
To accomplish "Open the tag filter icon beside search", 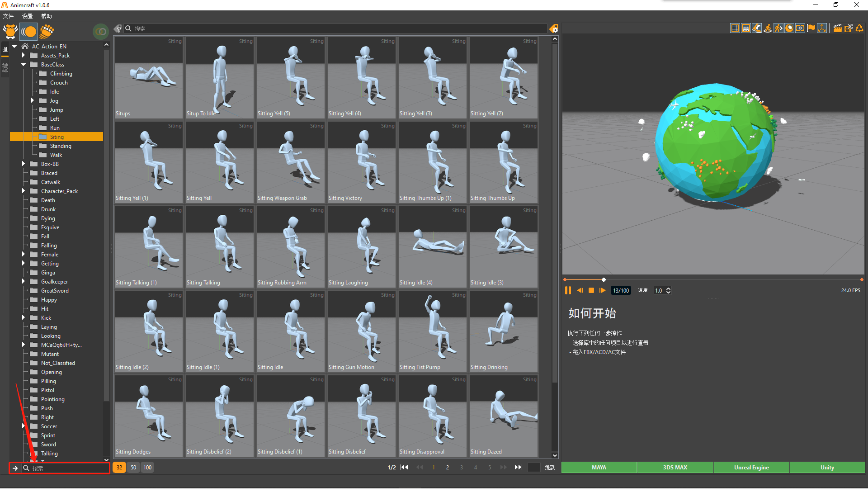I will coord(118,28).
